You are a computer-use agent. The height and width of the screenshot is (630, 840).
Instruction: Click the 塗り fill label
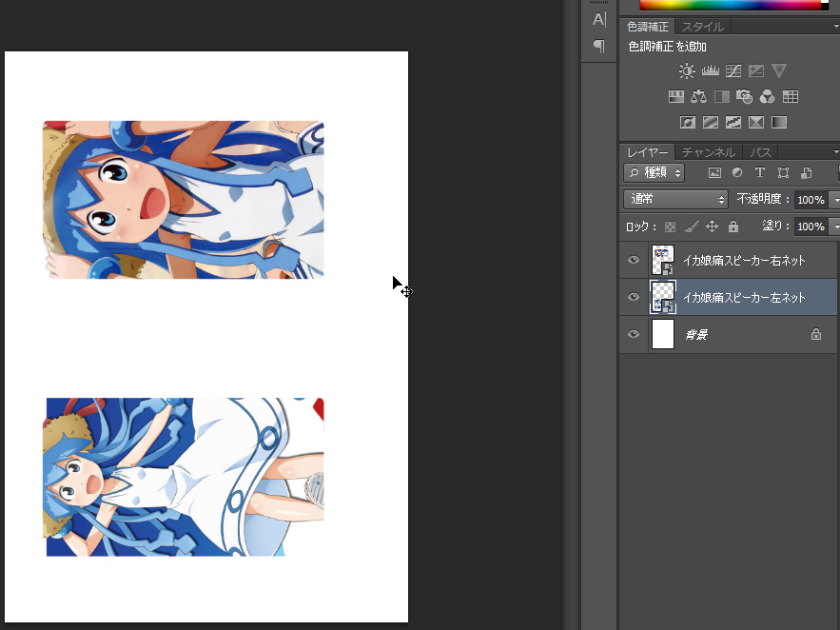click(772, 226)
